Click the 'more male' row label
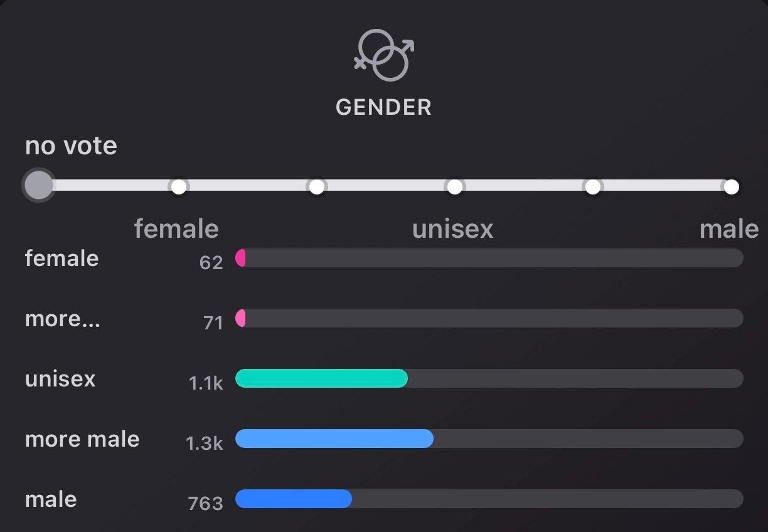768x532 pixels. tap(82, 439)
